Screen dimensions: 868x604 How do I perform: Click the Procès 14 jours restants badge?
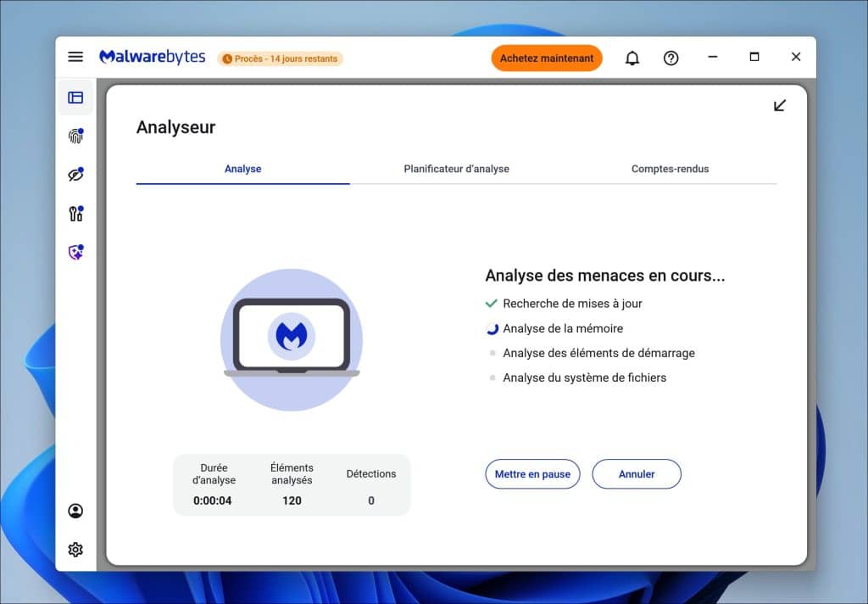click(281, 59)
